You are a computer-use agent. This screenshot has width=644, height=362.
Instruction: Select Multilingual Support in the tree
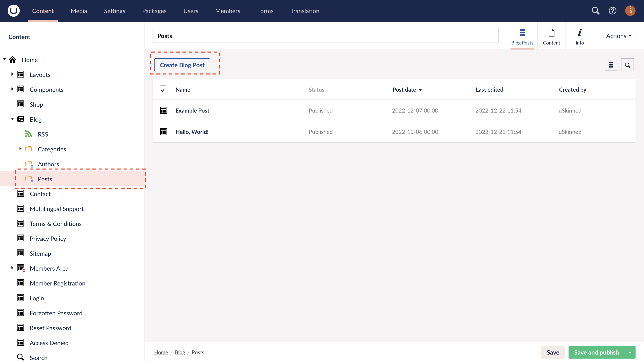(x=57, y=209)
